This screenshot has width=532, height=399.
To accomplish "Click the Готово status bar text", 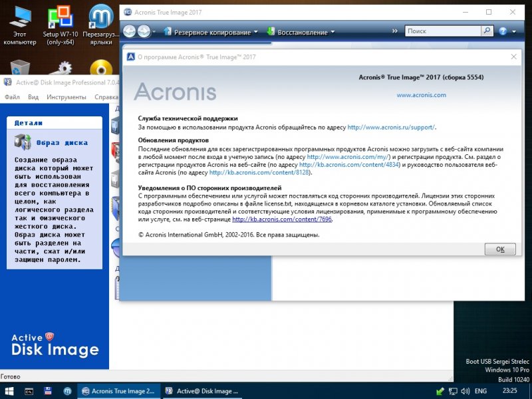I will (x=11, y=376).
